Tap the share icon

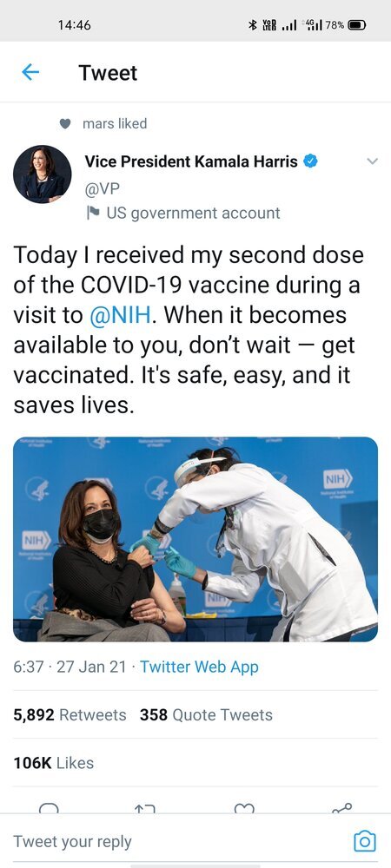pyautogui.click(x=341, y=809)
